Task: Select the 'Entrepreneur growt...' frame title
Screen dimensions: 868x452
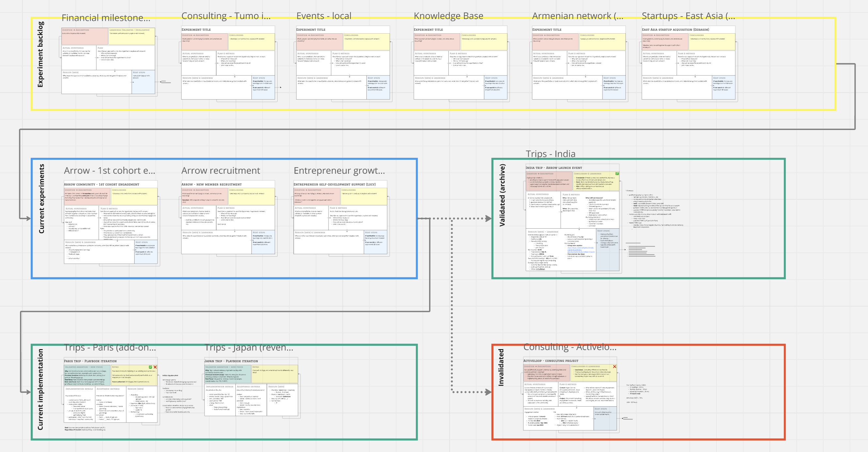Action: pyautogui.click(x=339, y=170)
